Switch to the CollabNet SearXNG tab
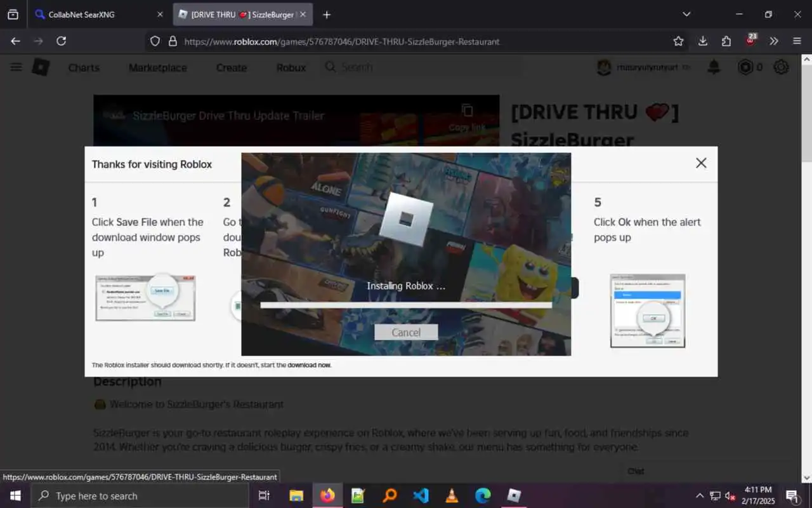 click(98, 14)
